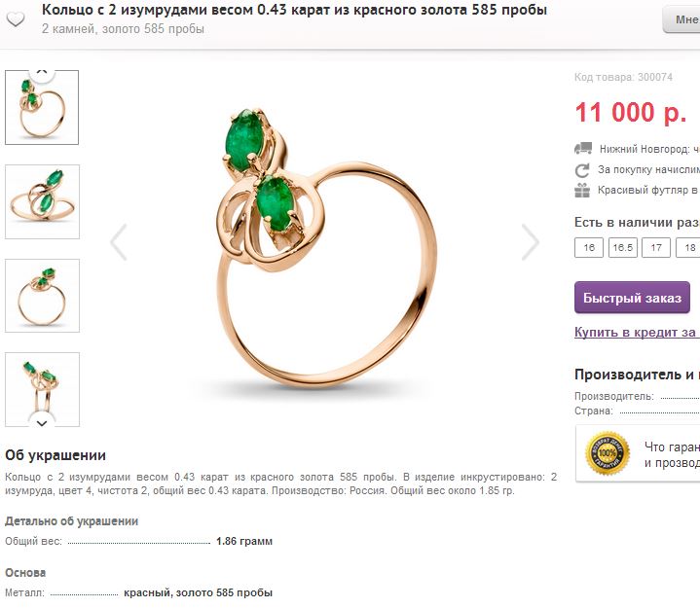Click the bonus refresh arrow icon
Screen dimensions: 700x608
[582, 170]
